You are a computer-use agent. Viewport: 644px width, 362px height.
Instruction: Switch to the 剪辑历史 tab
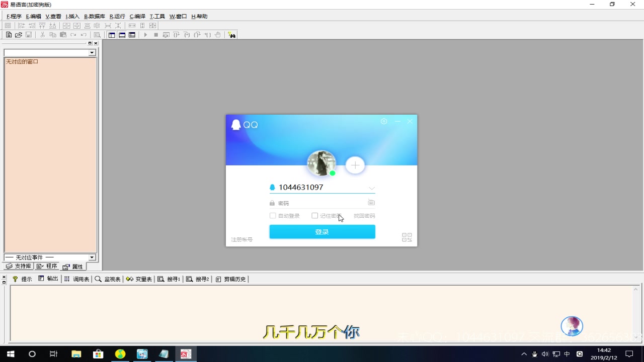click(230, 279)
